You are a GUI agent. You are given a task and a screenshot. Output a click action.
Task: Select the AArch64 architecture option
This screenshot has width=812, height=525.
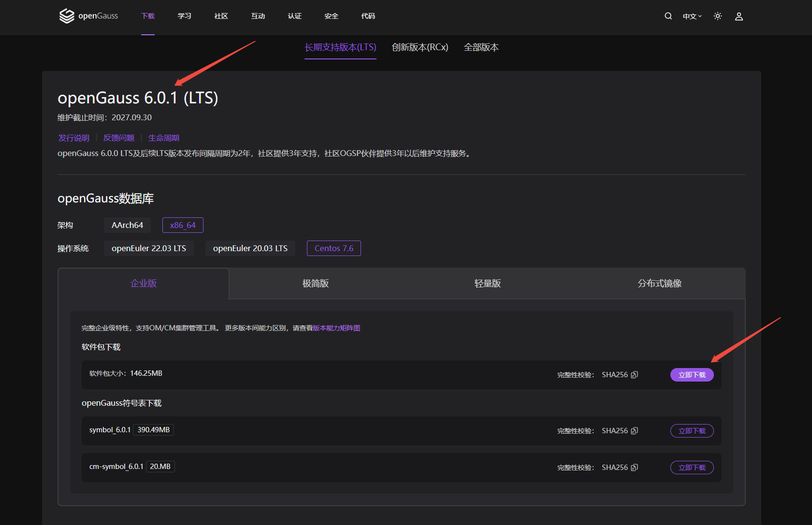pyautogui.click(x=127, y=225)
